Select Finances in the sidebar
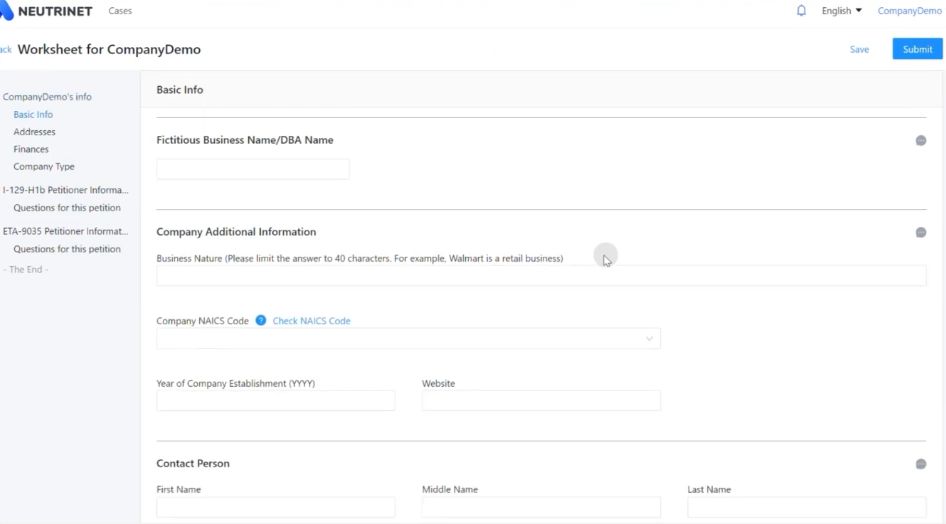Screen dimensions: 946x524 point(31,149)
